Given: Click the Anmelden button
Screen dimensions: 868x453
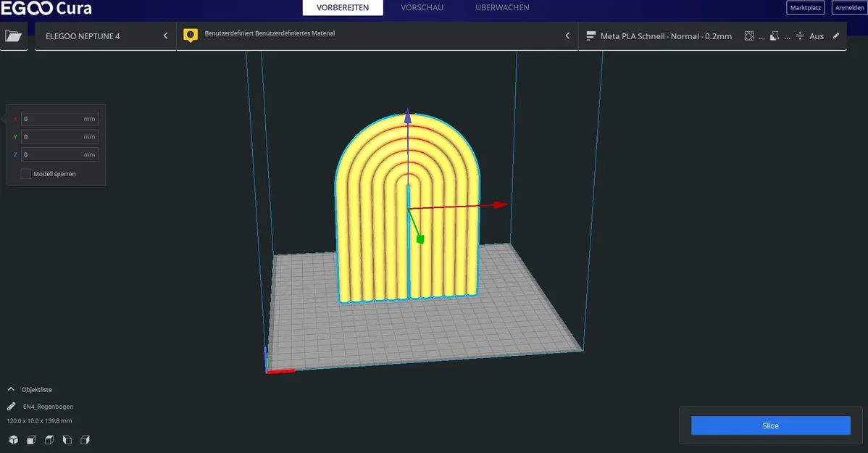Looking at the screenshot, I should 849,8.
